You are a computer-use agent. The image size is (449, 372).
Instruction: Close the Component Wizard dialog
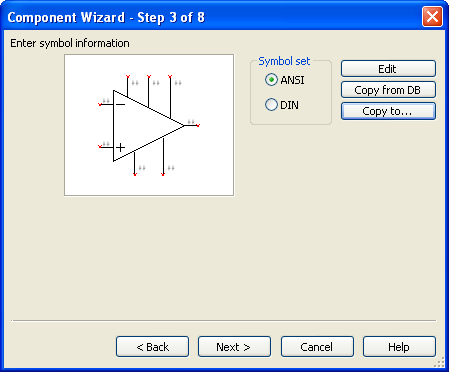point(432,16)
